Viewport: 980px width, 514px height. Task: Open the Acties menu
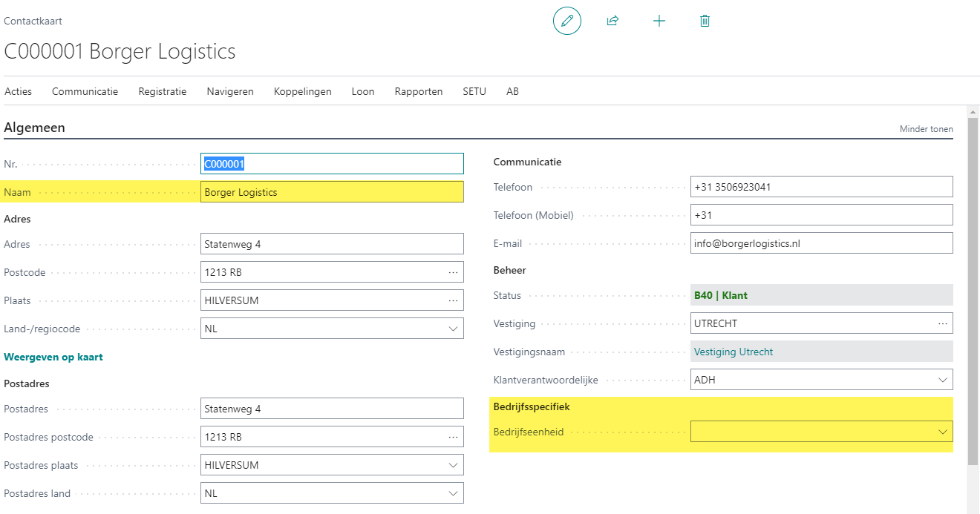click(18, 91)
